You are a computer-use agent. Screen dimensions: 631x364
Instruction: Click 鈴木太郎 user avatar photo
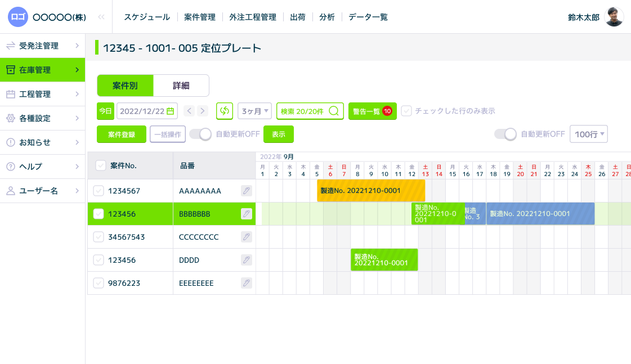[614, 17]
